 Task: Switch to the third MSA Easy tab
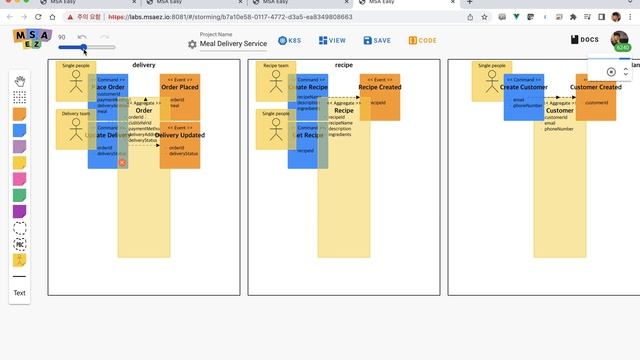pos(300,2)
